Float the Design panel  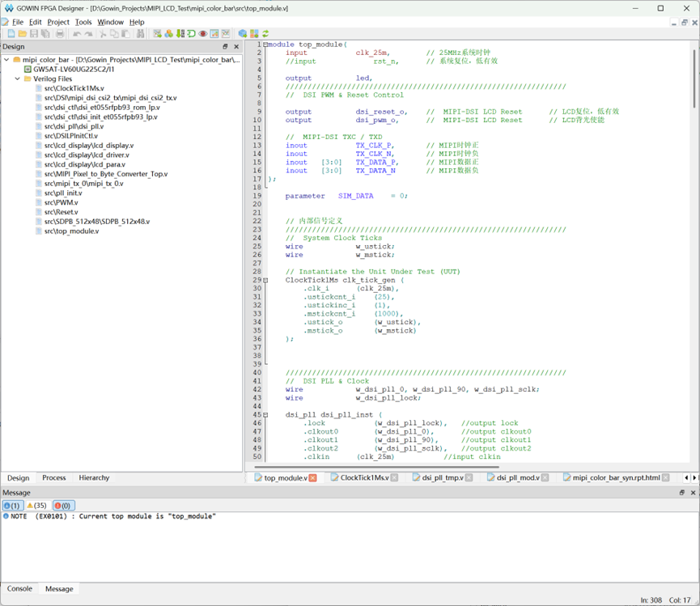(x=226, y=46)
